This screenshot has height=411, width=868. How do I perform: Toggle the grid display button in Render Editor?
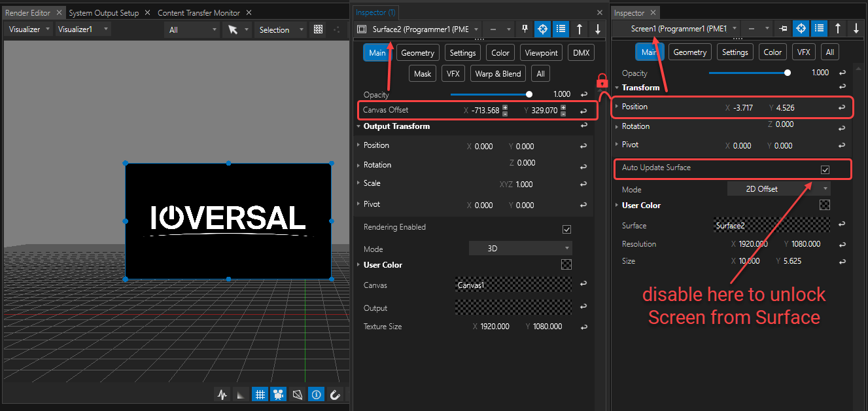[x=260, y=395]
